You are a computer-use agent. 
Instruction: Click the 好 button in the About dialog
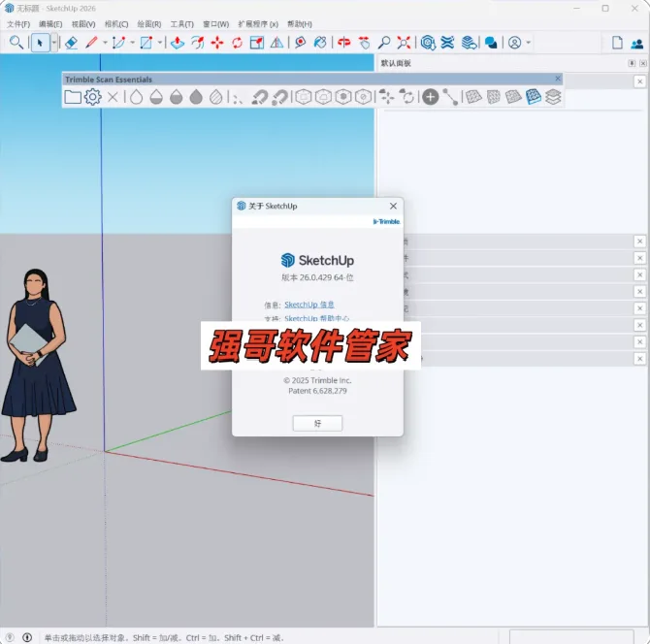317,423
